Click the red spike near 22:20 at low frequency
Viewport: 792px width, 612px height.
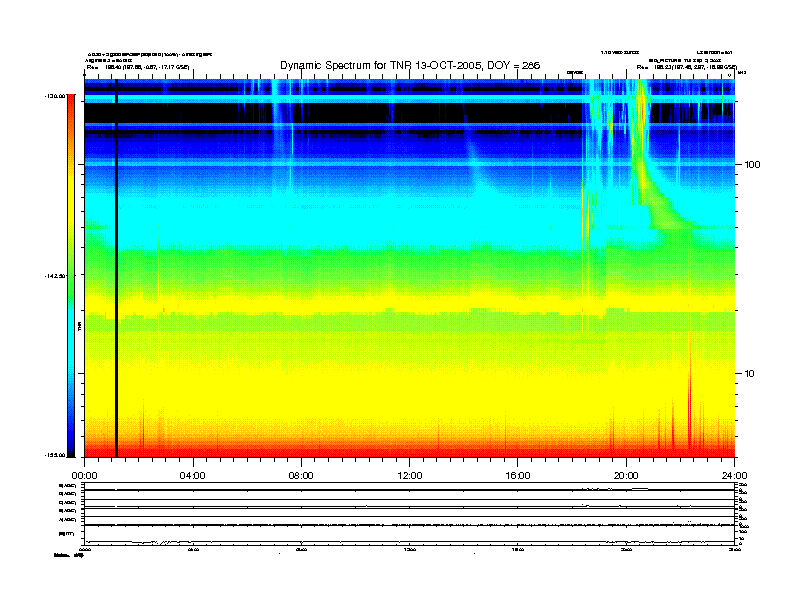(x=689, y=394)
